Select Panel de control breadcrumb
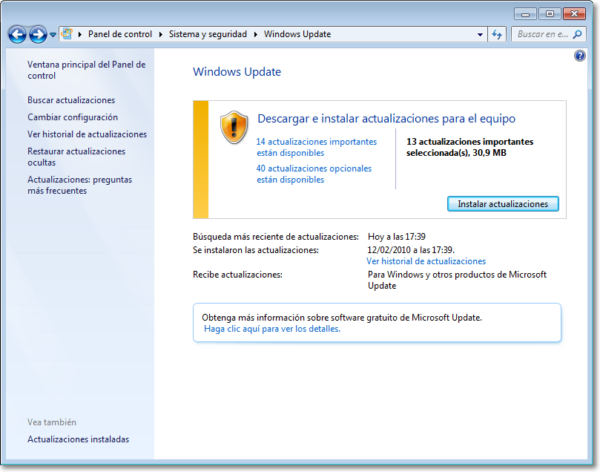 [x=120, y=34]
